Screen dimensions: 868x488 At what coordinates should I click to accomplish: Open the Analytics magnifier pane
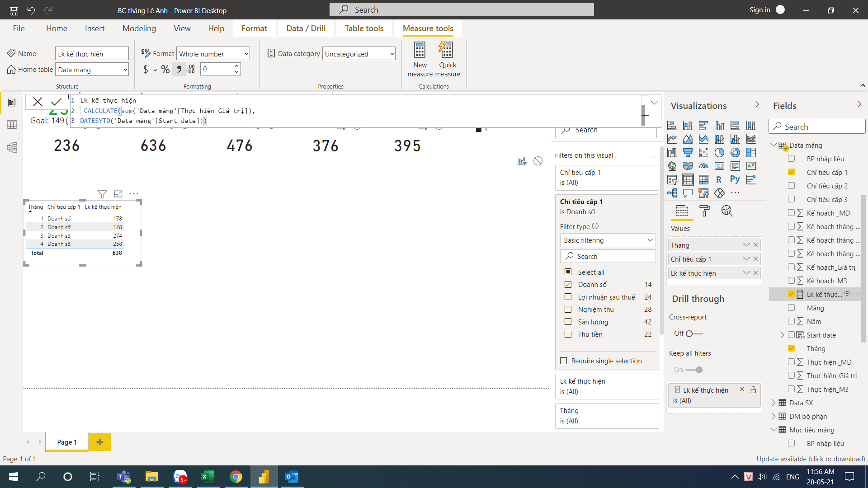pos(727,211)
